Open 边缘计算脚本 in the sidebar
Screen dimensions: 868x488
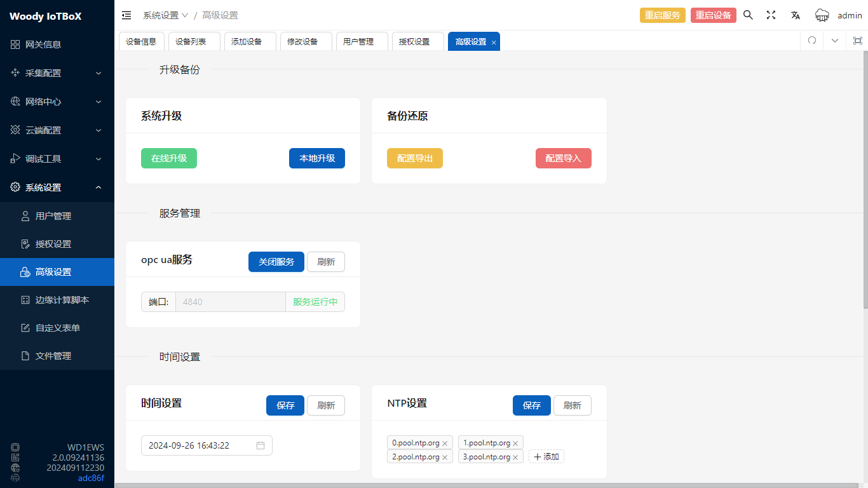coord(62,300)
